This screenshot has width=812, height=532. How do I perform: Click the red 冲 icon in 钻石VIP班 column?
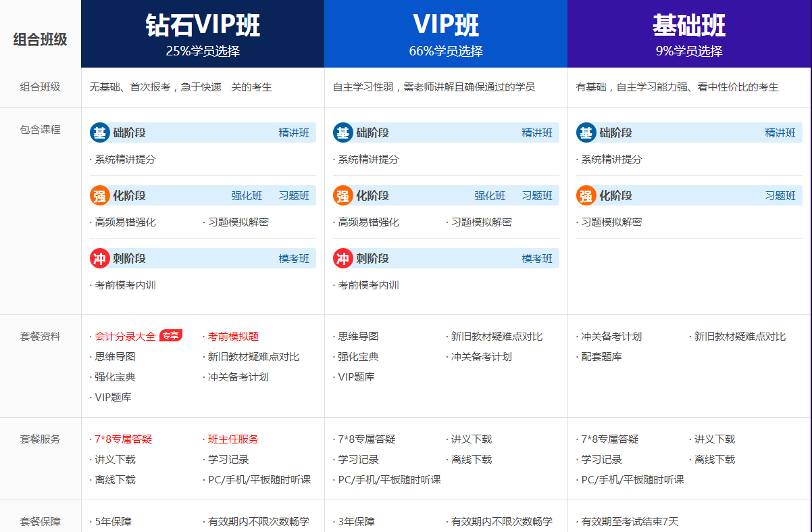point(99,258)
